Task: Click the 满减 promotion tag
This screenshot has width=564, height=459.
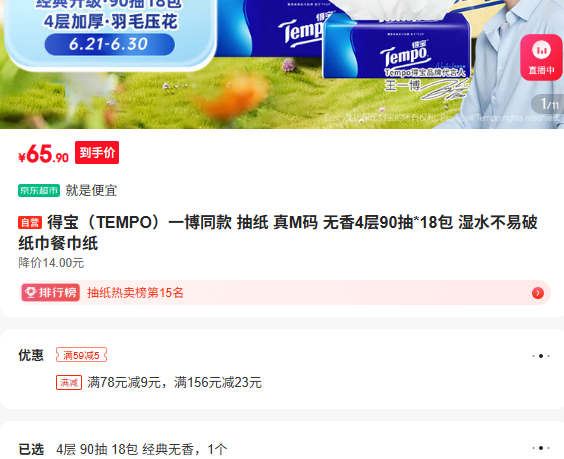Action: pyautogui.click(x=69, y=382)
